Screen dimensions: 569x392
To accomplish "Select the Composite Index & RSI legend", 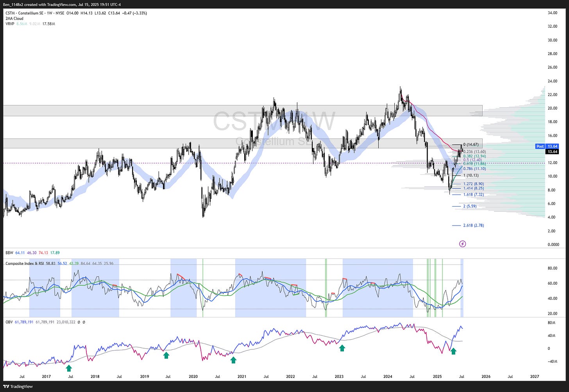I will [59, 264].
